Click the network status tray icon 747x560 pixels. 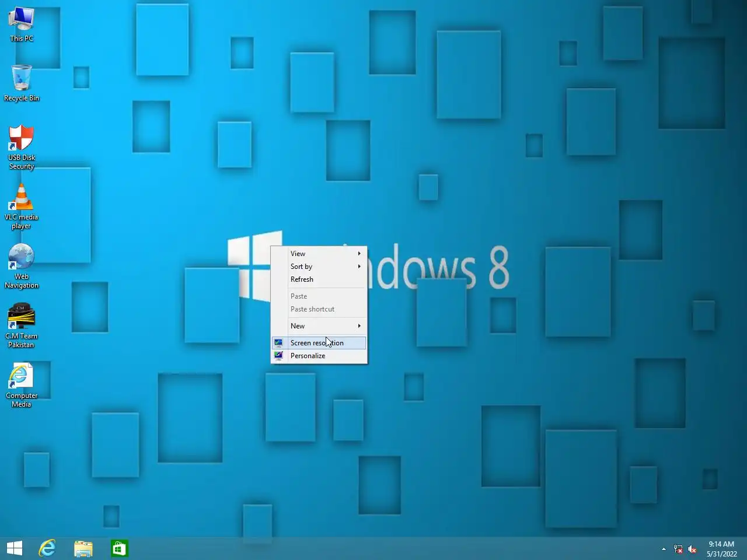pos(678,549)
